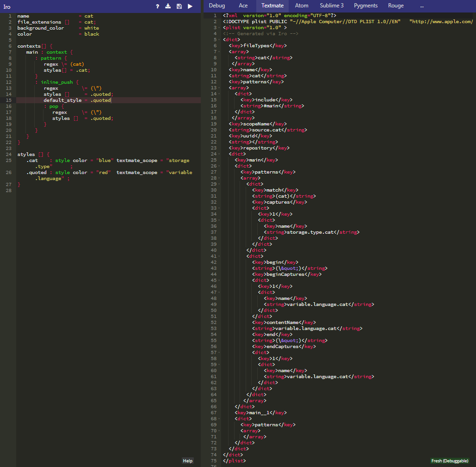The height and width of the screenshot is (467, 476).
Task: Click the Fresh (Debuggable) status label
Action: (x=449, y=461)
